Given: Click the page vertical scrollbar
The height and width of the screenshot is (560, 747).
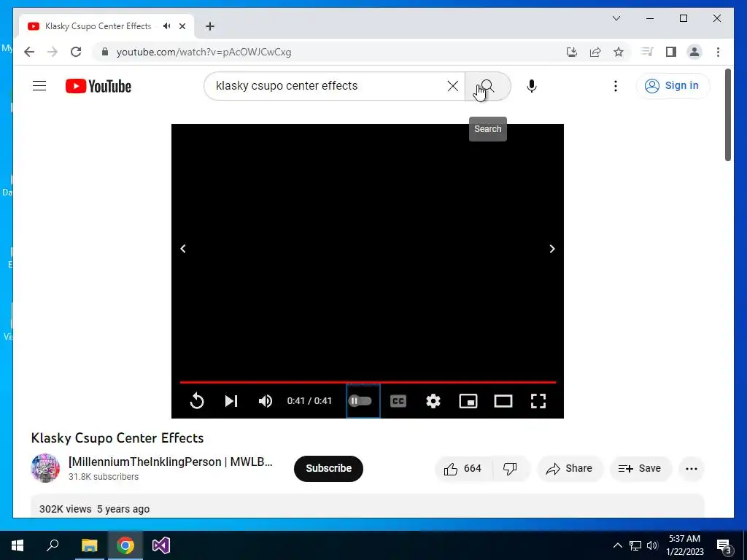Looking at the screenshot, I should click(728, 116).
